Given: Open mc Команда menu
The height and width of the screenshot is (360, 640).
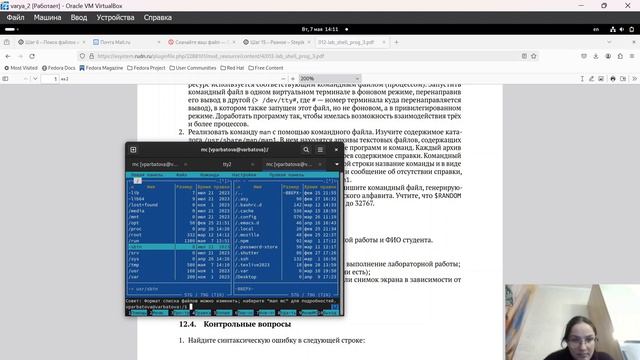Looking at the screenshot, I should pos(210,175).
